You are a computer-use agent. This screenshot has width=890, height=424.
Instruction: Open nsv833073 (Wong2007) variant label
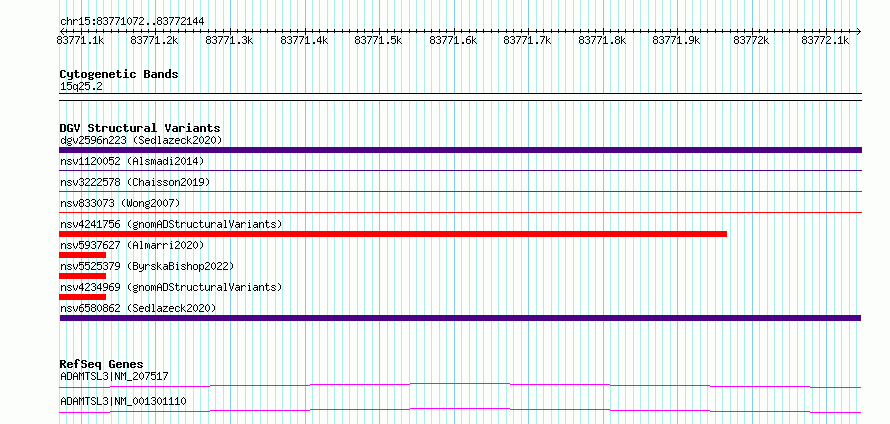(119, 203)
